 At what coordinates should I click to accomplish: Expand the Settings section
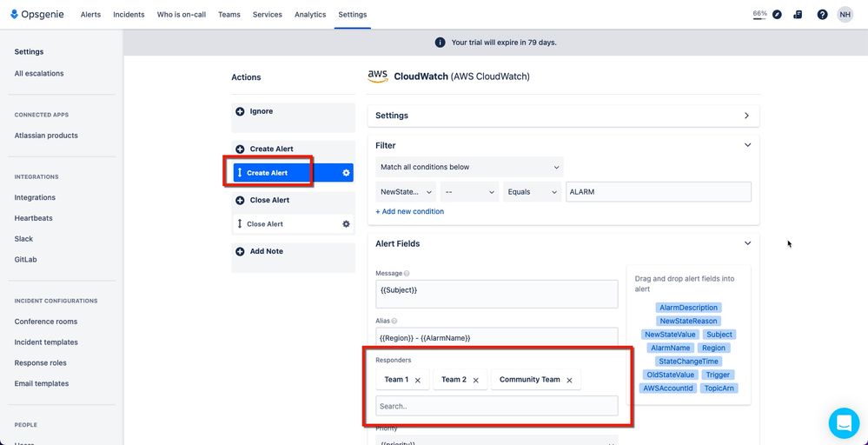pyautogui.click(x=746, y=116)
